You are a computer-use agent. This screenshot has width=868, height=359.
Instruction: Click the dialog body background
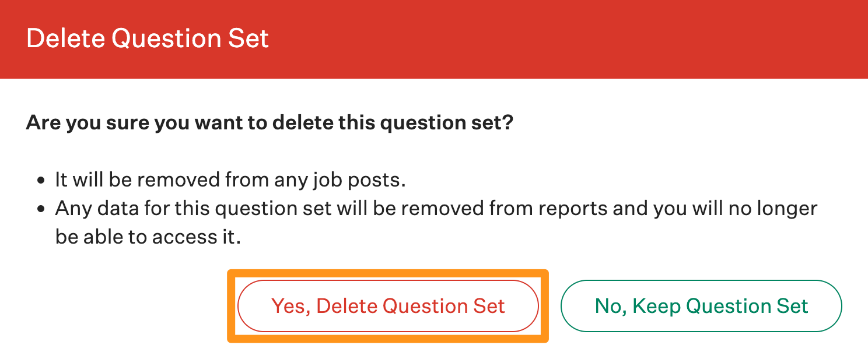coord(700,146)
